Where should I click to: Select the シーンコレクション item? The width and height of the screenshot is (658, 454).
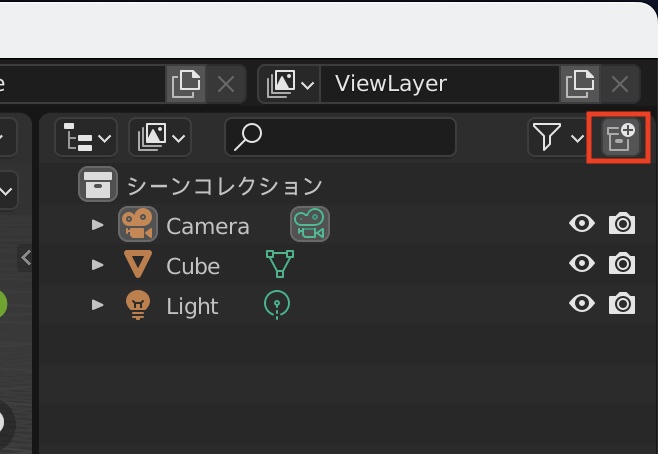pyautogui.click(x=224, y=186)
